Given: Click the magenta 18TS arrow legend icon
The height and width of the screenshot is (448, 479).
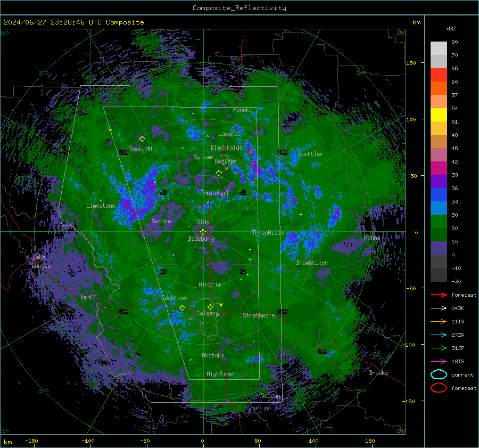Looking at the screenshot, I should (x=439, y=362).
